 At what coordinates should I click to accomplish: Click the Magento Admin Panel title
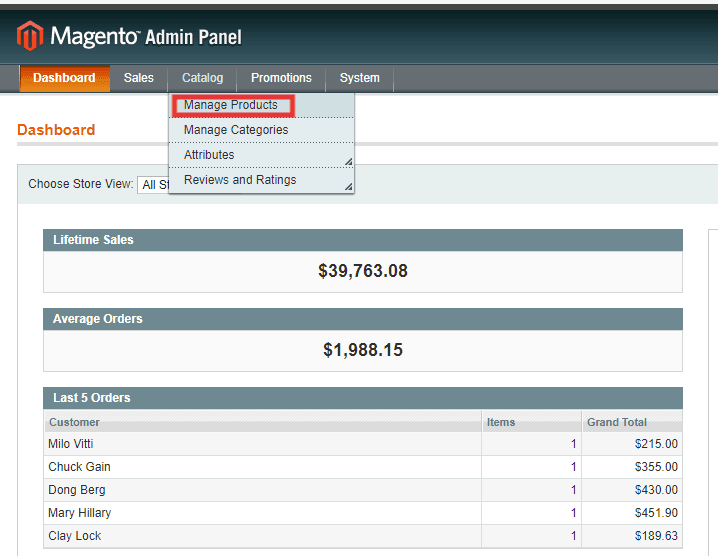point(146,36)
